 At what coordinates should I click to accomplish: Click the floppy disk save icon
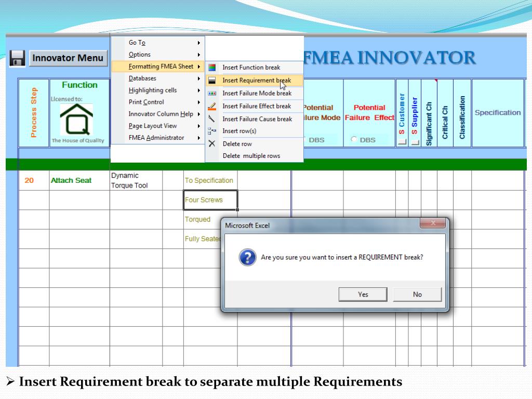click(17, 58)
